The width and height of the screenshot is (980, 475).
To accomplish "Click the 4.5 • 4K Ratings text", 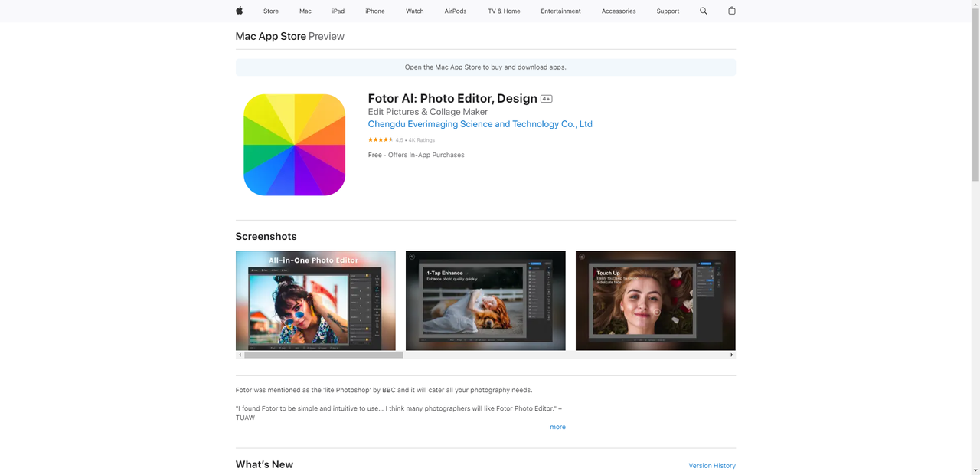I will click(x=415, y=140).
